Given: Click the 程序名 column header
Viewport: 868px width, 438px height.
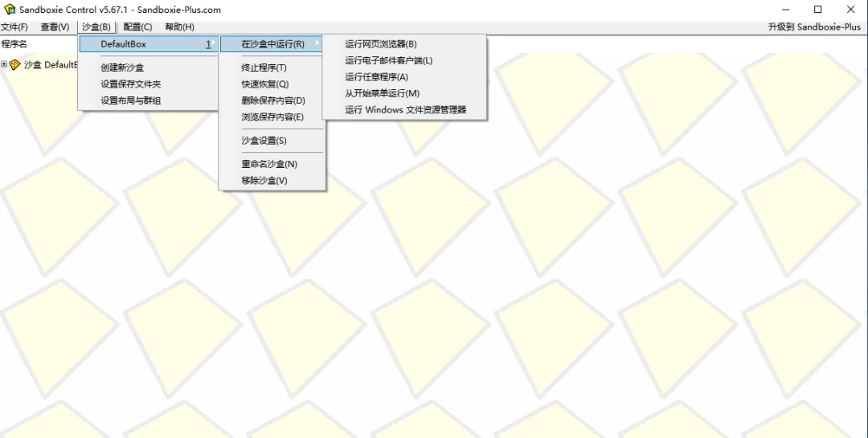Looking at the screenshot, I should [x=14, y=44].
